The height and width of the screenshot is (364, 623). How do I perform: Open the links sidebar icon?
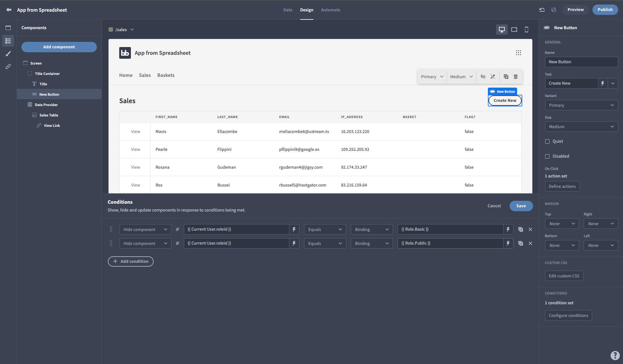(x=8, y=67)
